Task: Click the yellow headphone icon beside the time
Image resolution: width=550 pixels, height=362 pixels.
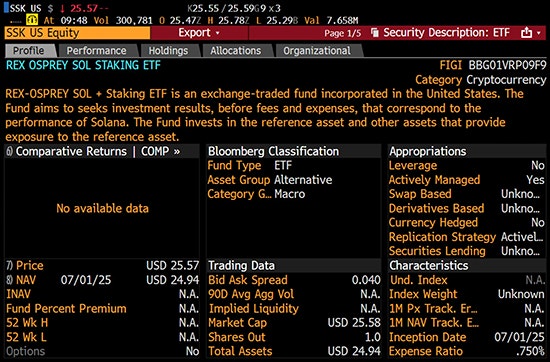Action: [32, 20]
